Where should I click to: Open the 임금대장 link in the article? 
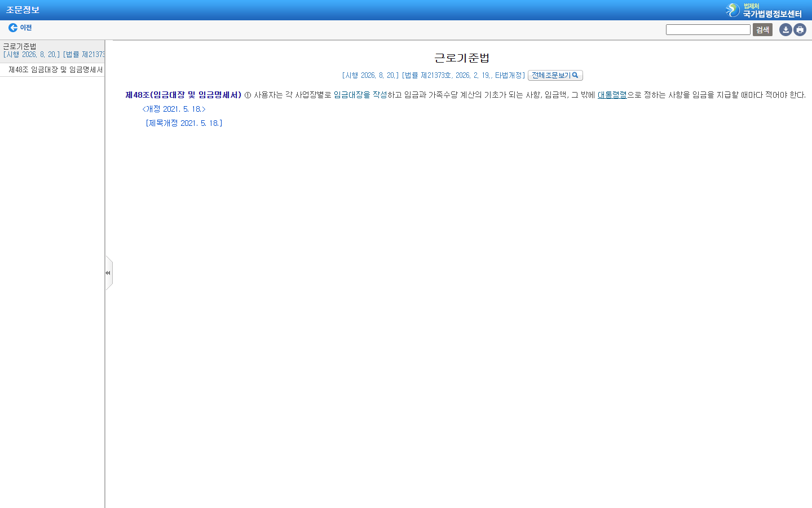[x=348, y=95]
